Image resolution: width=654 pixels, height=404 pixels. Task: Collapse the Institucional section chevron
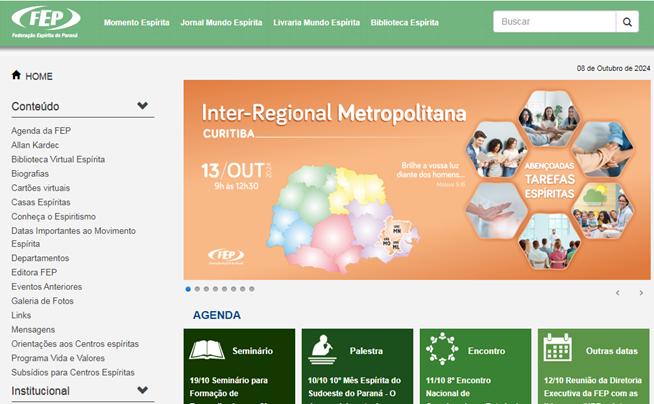point(143,390)
